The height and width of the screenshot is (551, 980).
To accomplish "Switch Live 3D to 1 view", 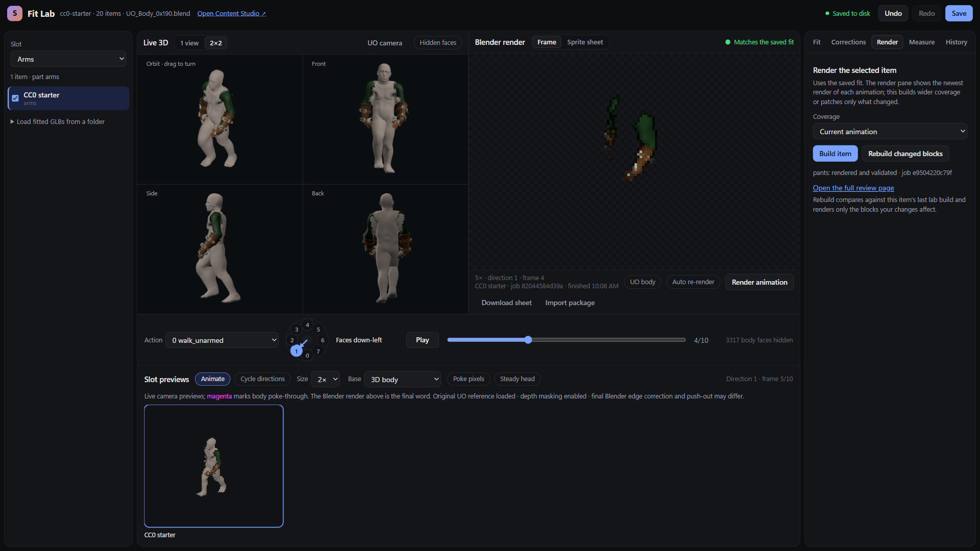I will pyautogui.click(x=189, y=43).
